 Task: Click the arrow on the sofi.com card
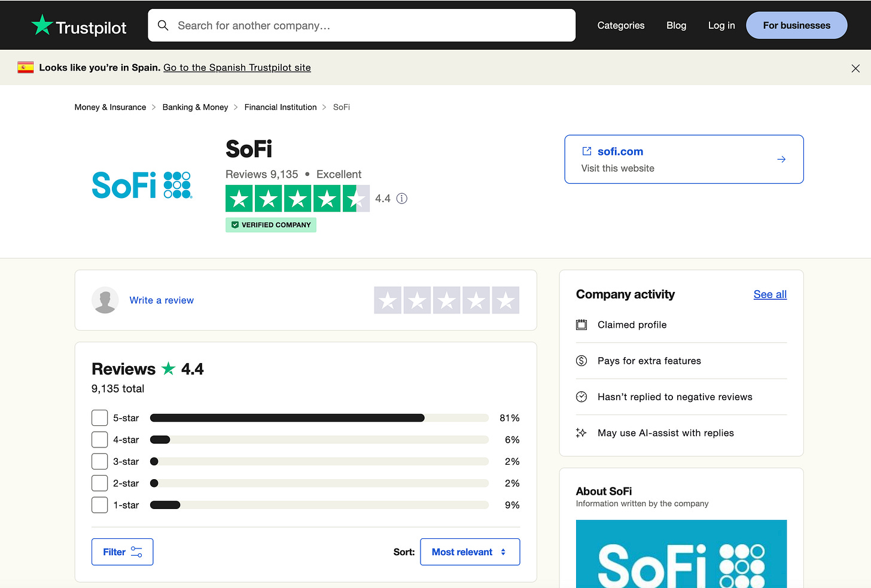tap(781, 159)
